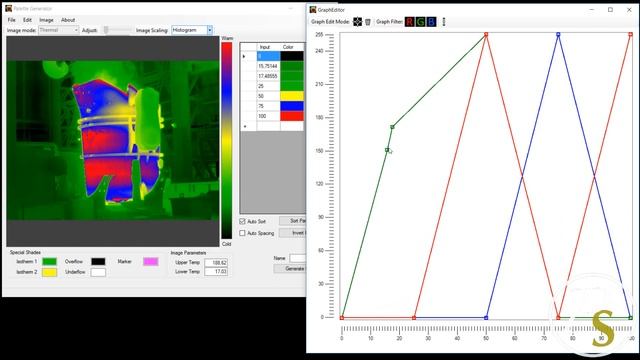640x360 pixels.
Task: Select the red peak point at x 100
Action: coord(631,35)
